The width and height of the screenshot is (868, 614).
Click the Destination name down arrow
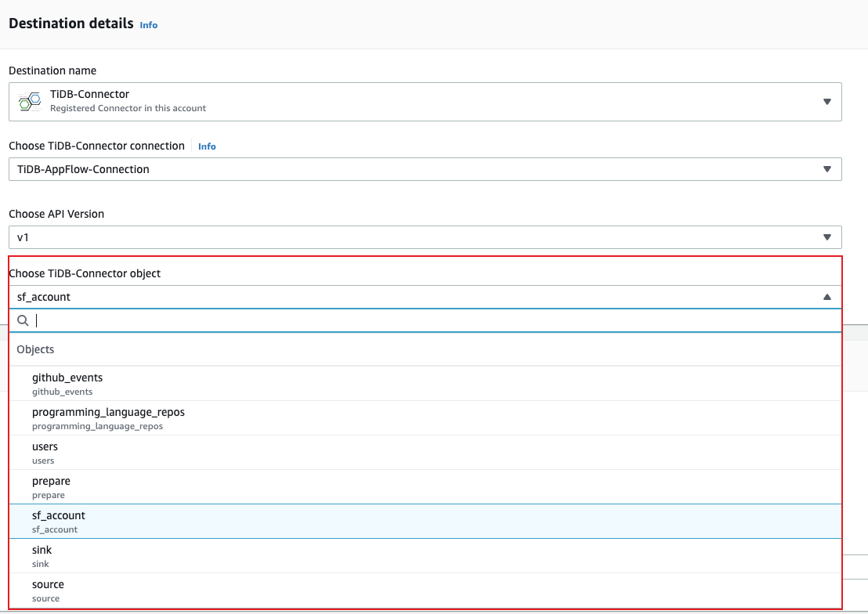[x=826, y=102]
